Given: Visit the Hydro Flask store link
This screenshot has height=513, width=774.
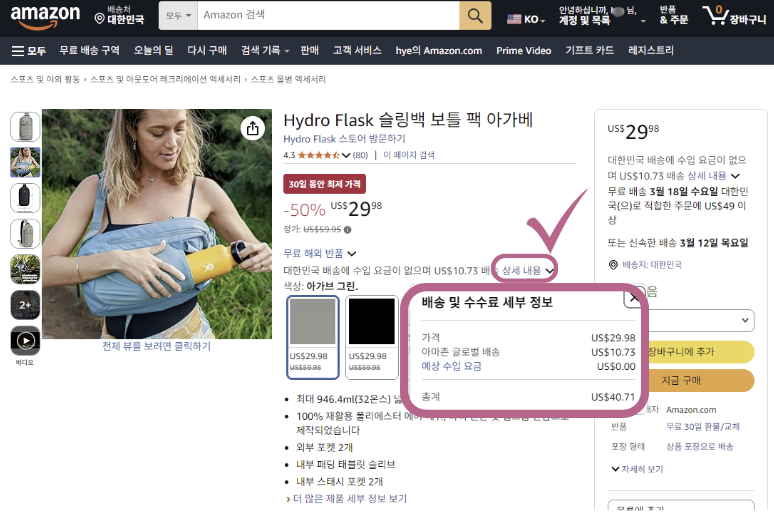Looking at the screenshot, I should click(x=344, y=139).
